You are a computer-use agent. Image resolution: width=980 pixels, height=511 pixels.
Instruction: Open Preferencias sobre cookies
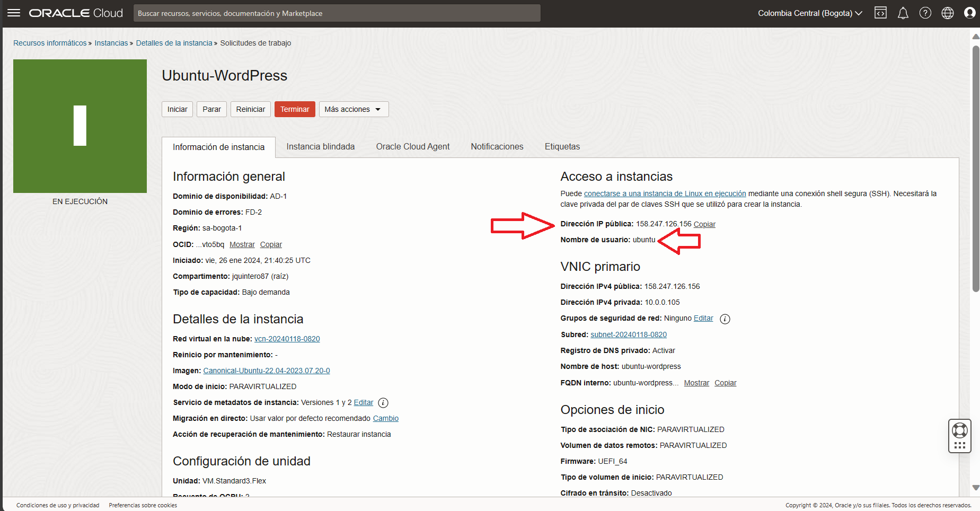[143, 505]
